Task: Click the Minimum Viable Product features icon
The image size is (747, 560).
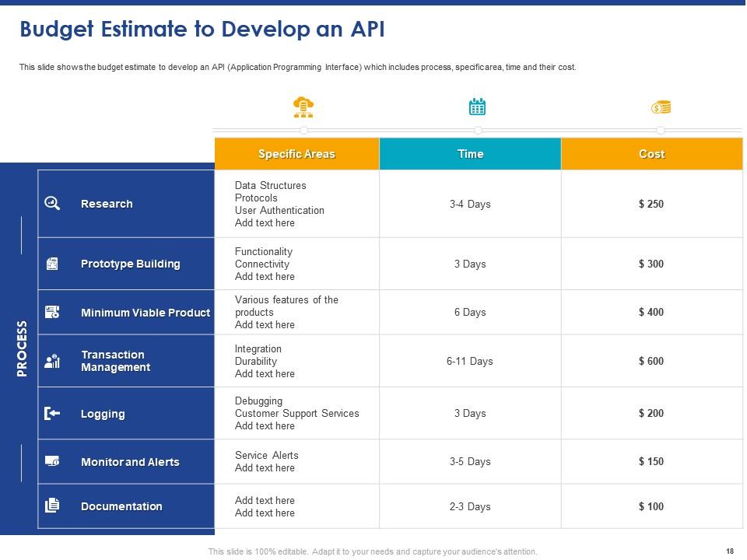Action: coord(52,311)
